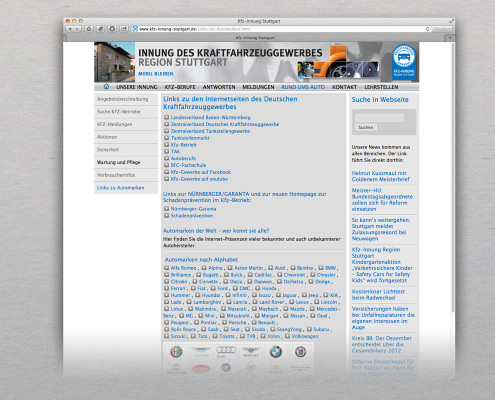Click the page vertical scrollbar
This screenshot has height=400, width=495.
tap(452, 177)
